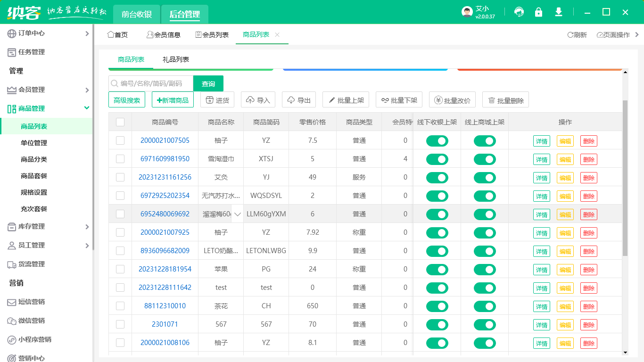Select 商品分类 in sidebar
The height and width of the screenshot is (362, 644).
click(34, 159)
